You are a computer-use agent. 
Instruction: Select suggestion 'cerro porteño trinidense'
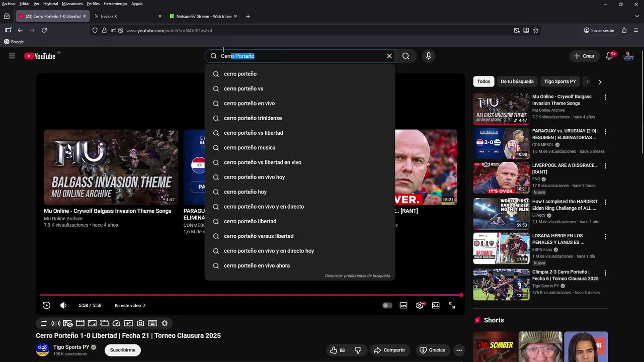[300, 118]
